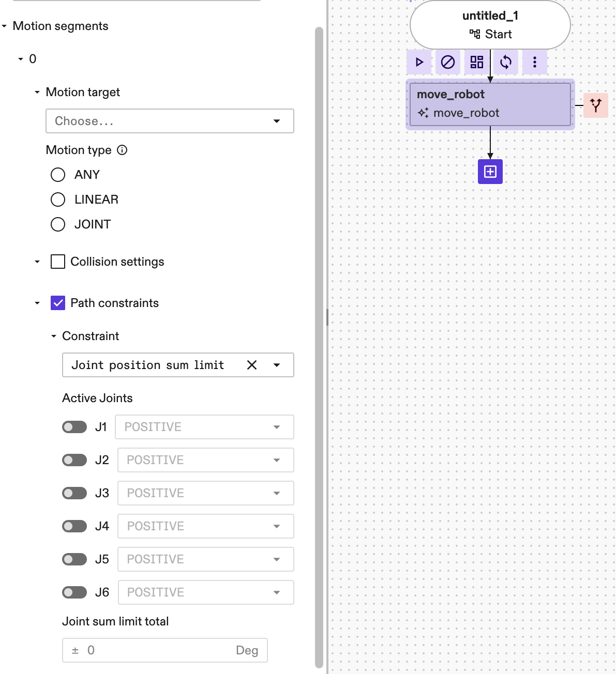Viewport: 616px width, 674px height.
Task: Collapse the Constraint section
Action: coord(53,336)
